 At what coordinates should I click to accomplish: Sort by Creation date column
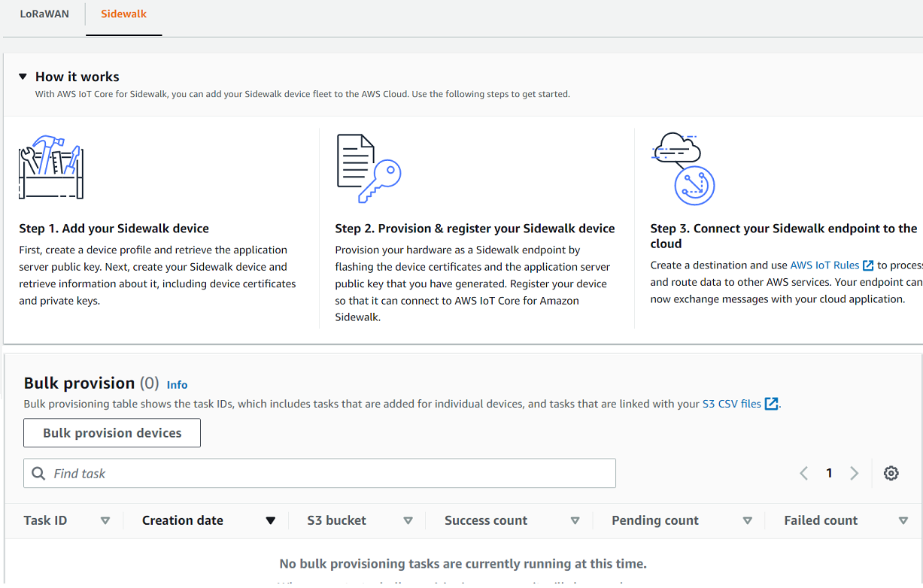pyautogui.click(x=270, y=521)
